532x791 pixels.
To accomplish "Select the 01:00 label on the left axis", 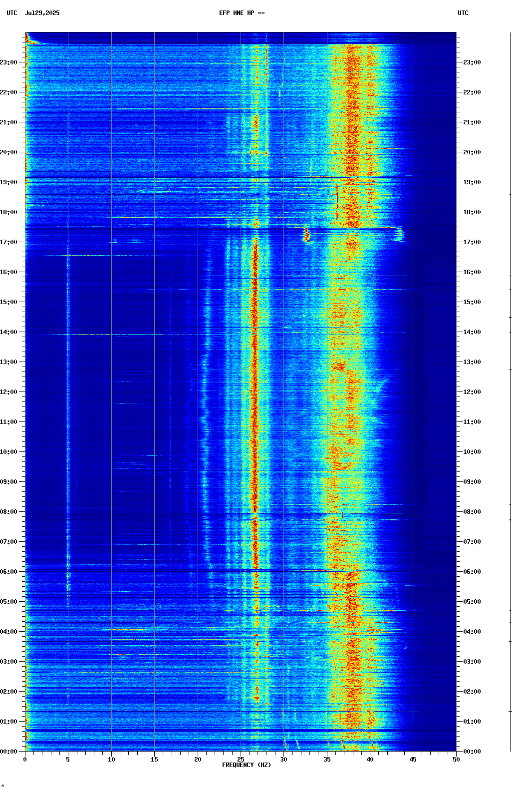I will pos(8,722).
